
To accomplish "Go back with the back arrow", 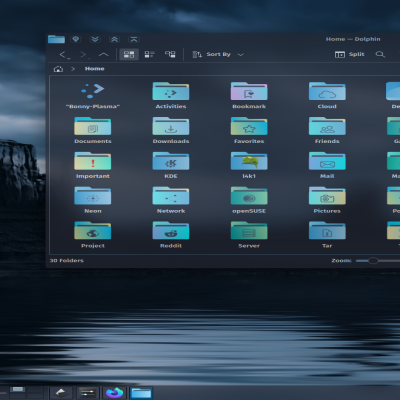I will [64, 54].
